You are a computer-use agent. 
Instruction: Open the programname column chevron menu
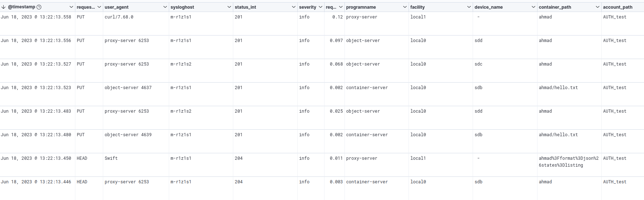point(405,7)
